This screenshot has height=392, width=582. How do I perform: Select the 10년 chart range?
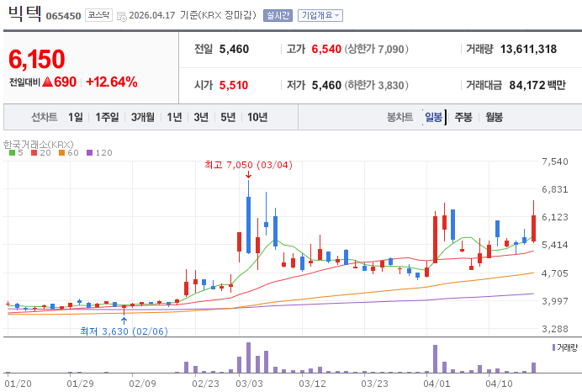click(x=257, y=117)
